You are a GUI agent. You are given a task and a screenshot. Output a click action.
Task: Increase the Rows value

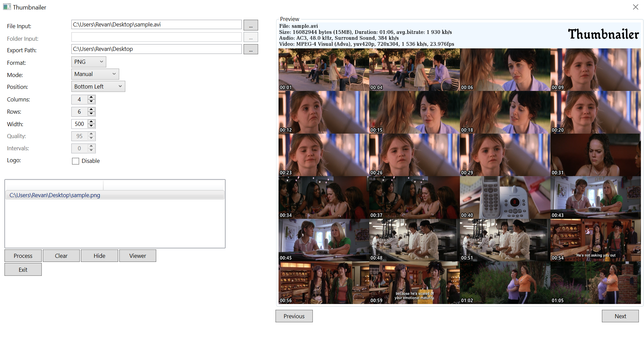coord(91,110)
